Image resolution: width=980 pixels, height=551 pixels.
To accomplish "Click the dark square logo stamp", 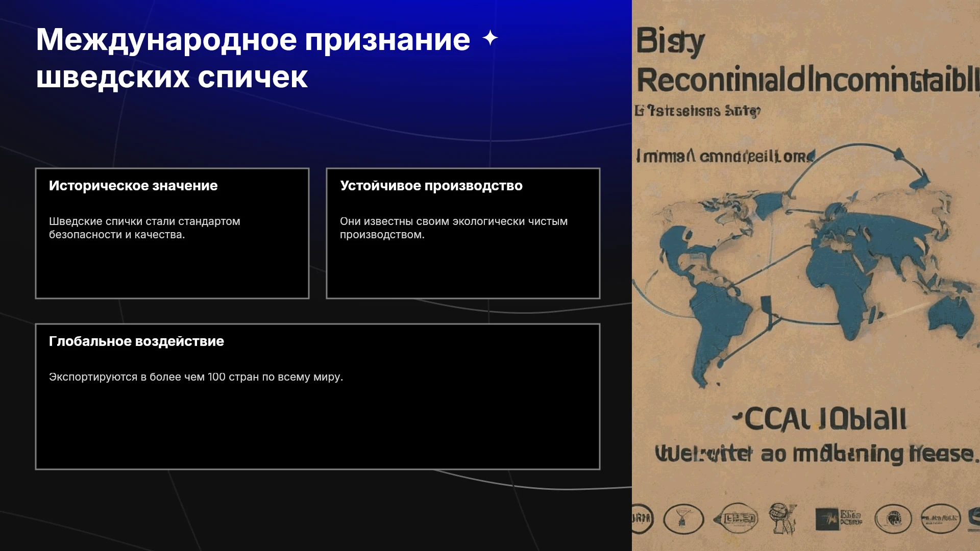I will (x=838, y=519).
